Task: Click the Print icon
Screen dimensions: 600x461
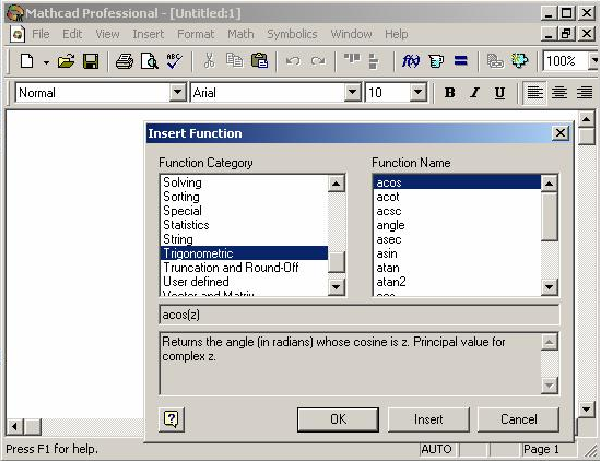Action: coord(124,61)
